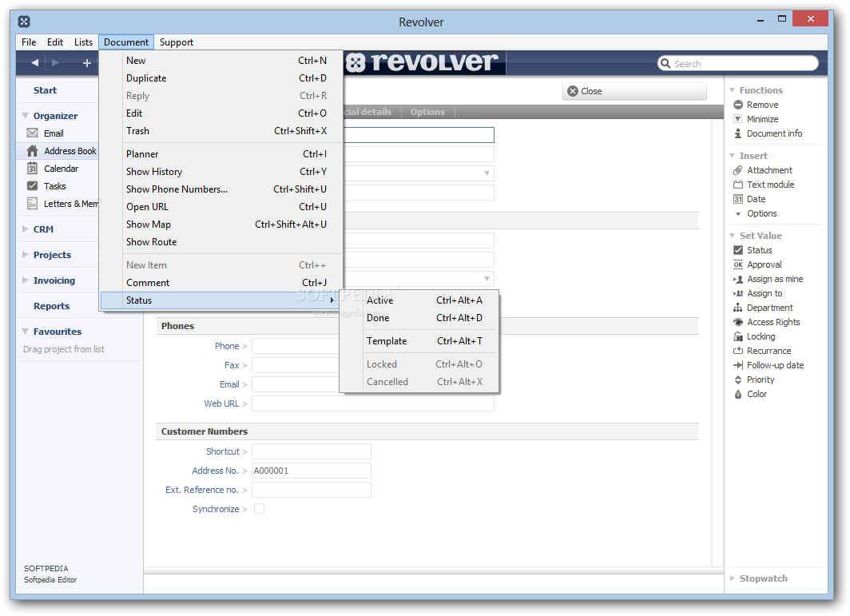Click the Locking icon
This screenshot has height=616, width=850.
click(738, 336)
